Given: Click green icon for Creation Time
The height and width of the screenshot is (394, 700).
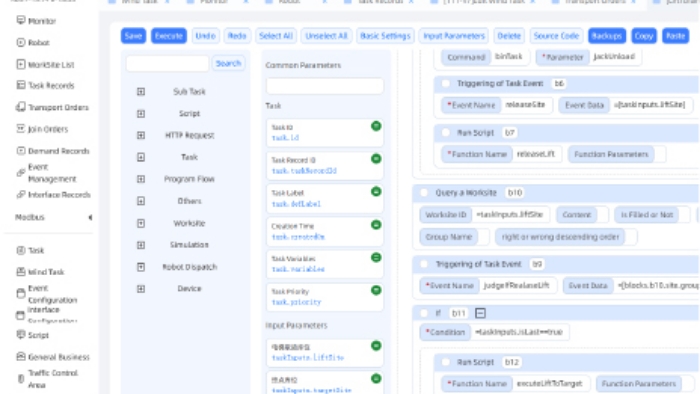Looking at the screenshot, I should click(x=376, y=225).
